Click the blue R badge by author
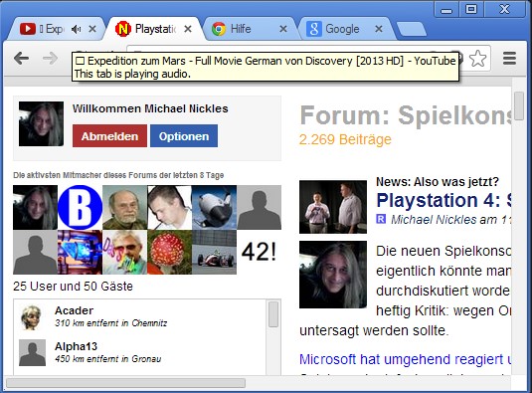The width and height of the screenshot is (532, 393). (381, 219)
